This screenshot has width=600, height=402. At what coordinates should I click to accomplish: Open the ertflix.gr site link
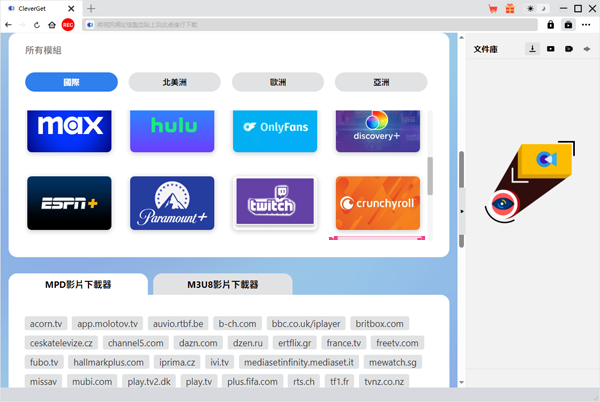click(x=295, y=343)
